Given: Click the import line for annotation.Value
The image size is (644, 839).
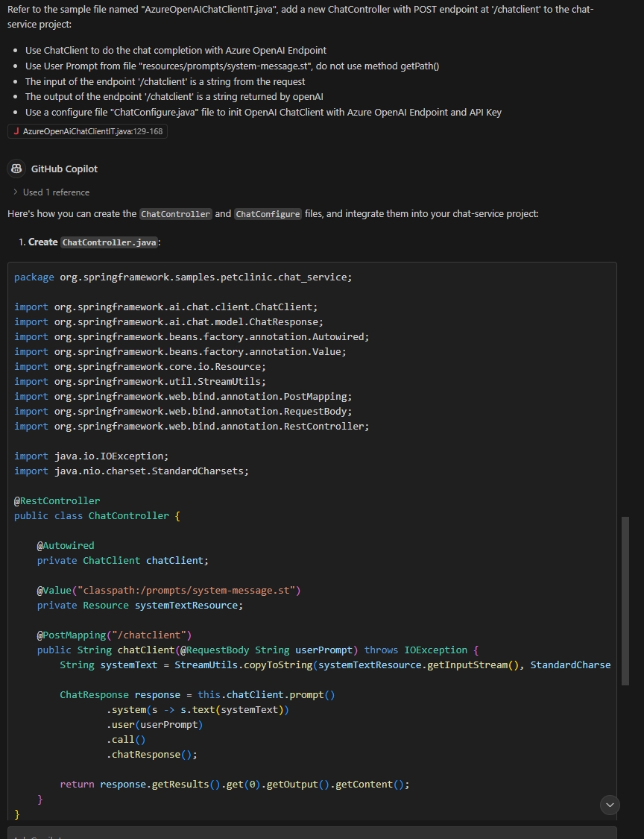Looking at the screenshot, I should [180, 352].
